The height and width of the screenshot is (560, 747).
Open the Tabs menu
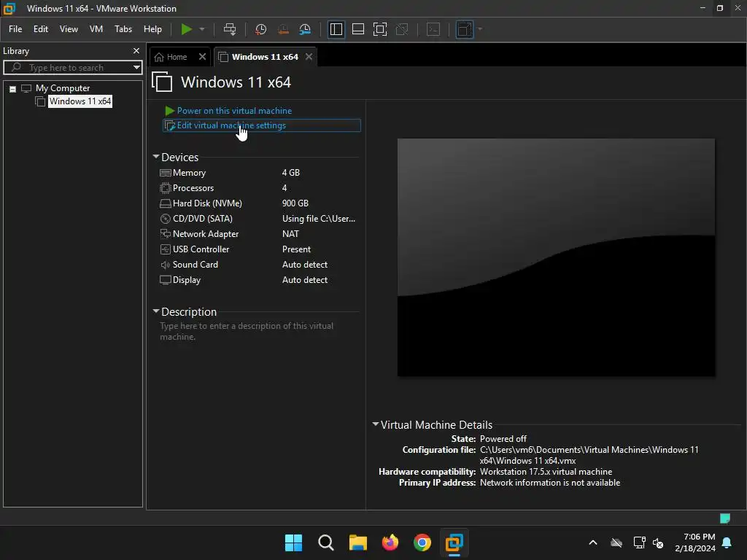(123, 29)
